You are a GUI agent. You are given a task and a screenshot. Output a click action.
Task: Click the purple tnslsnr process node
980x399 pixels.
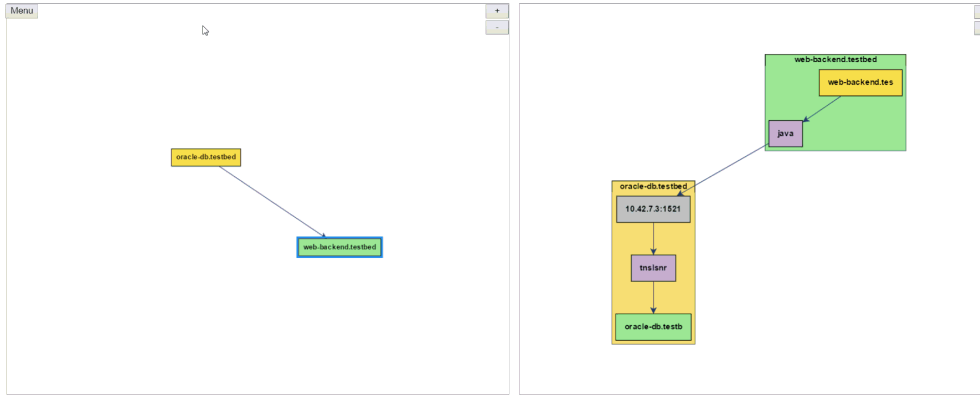coord(653,268)
